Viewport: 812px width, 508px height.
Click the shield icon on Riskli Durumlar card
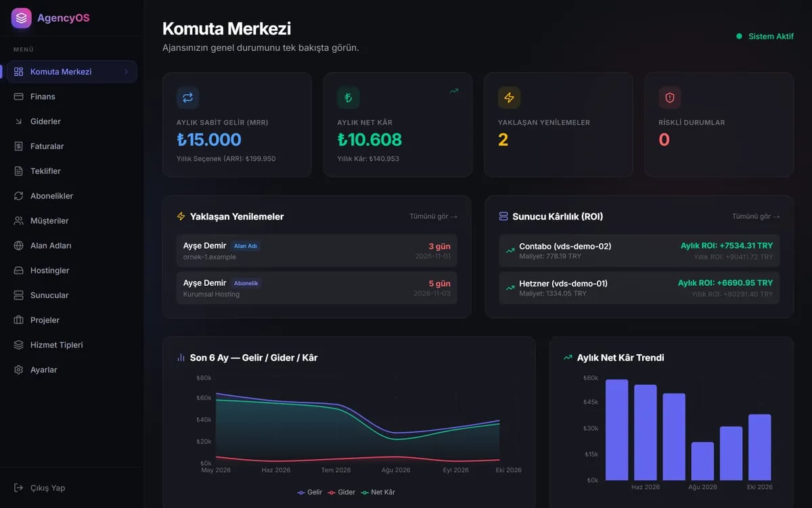tap(670, 98)
